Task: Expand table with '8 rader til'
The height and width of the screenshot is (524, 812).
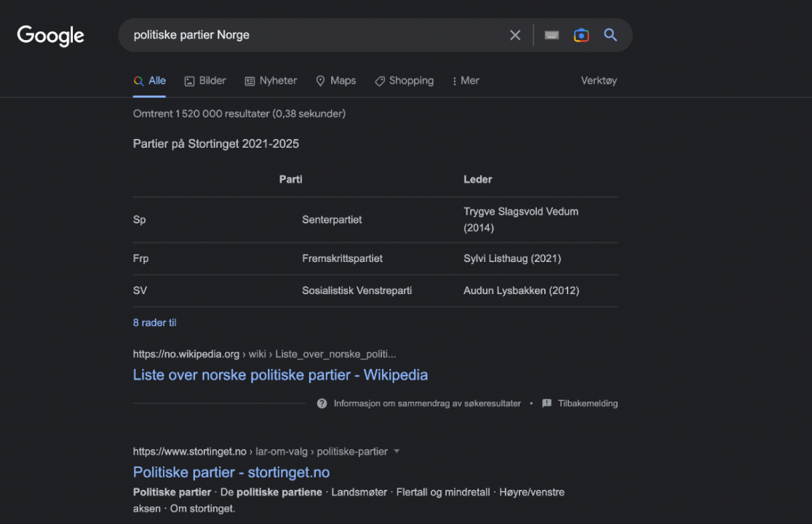Action: [155, 322]
